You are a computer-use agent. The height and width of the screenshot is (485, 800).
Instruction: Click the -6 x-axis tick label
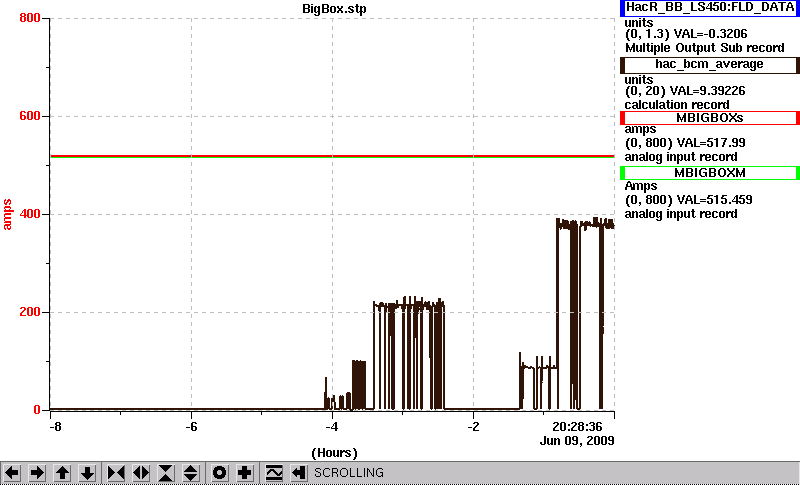[191, 426]
